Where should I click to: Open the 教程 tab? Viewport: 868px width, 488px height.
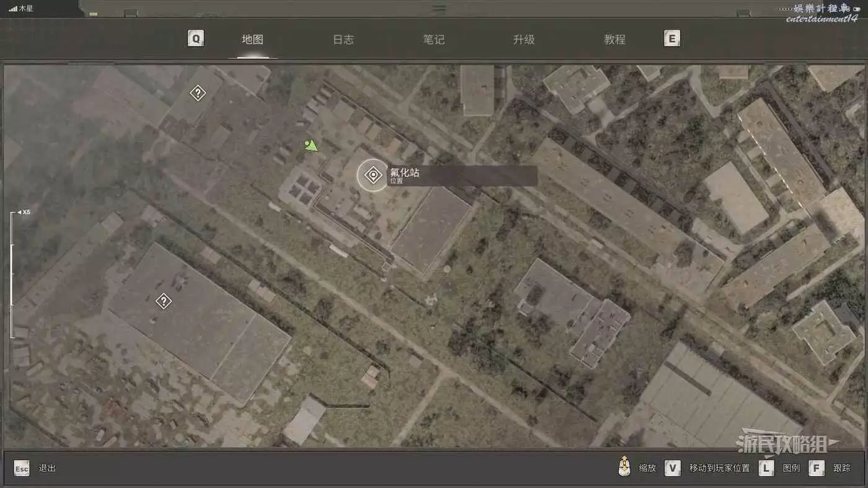pos(614,40)
